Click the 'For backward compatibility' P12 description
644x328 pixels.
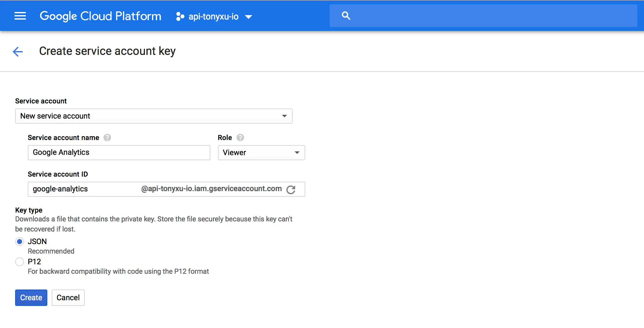point(118,272)
